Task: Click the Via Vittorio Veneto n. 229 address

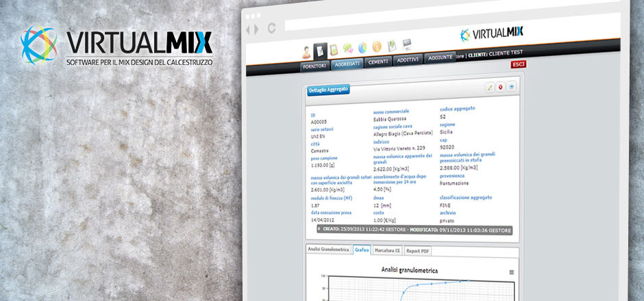Action: (399, 148)
